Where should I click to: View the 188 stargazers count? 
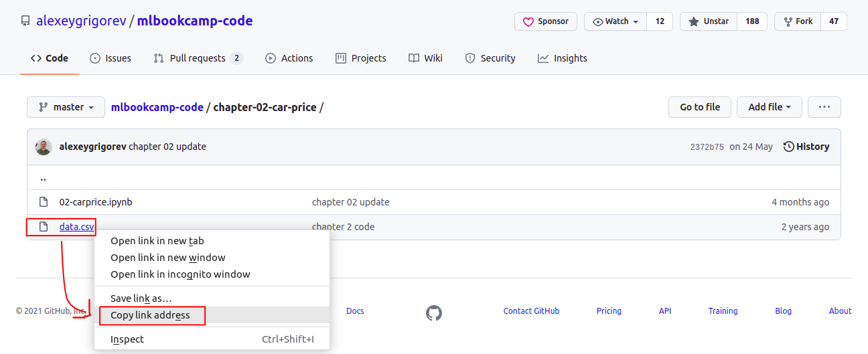[752, 21]
